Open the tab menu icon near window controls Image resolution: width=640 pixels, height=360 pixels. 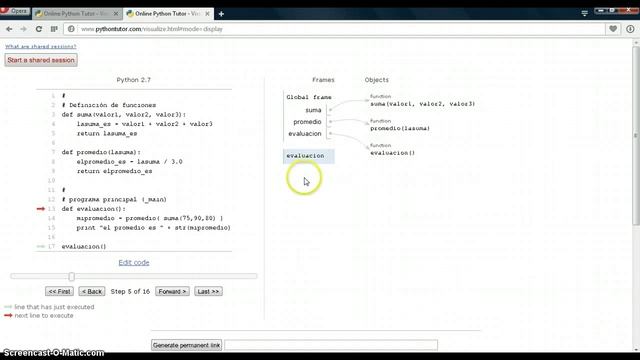click(x=584, y=13)
